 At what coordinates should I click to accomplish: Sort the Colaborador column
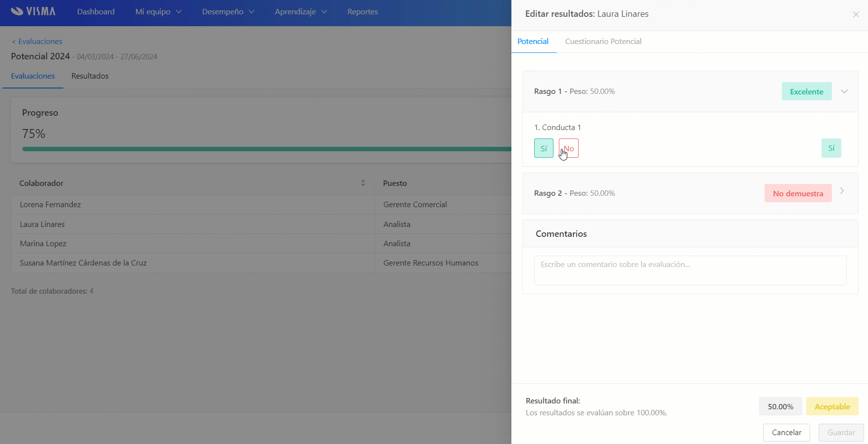tap(363, 183)
